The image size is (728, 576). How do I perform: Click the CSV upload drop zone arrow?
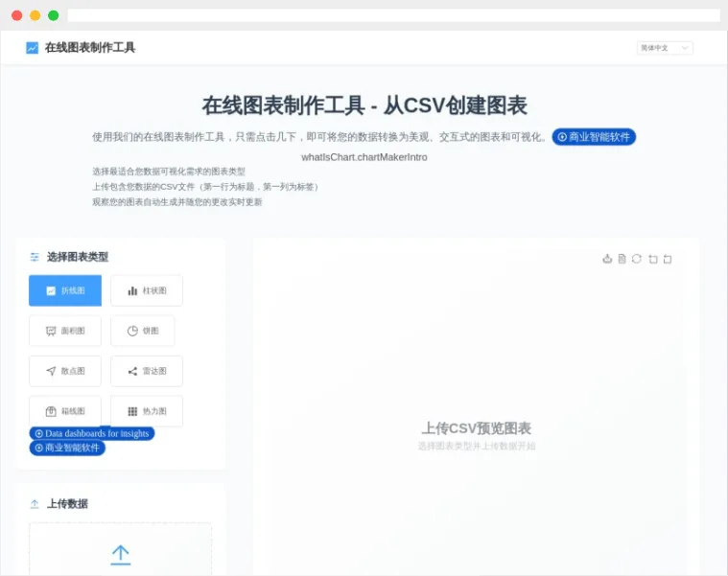[121, 555]
